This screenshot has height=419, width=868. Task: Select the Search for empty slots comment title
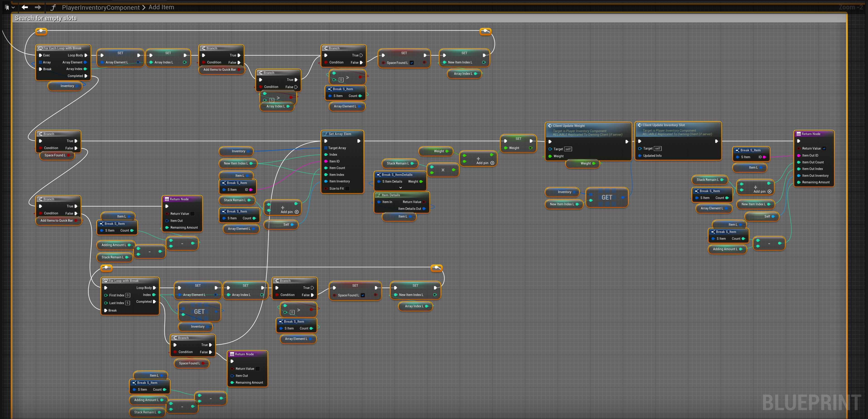tap(46, 18)
